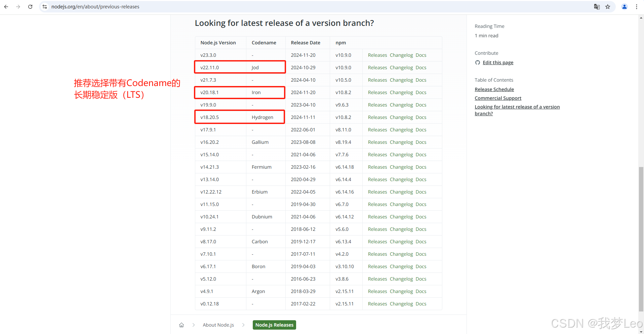644x334 pixels.
Task: Open the browser profile avatar
Action: click(625, 7)
